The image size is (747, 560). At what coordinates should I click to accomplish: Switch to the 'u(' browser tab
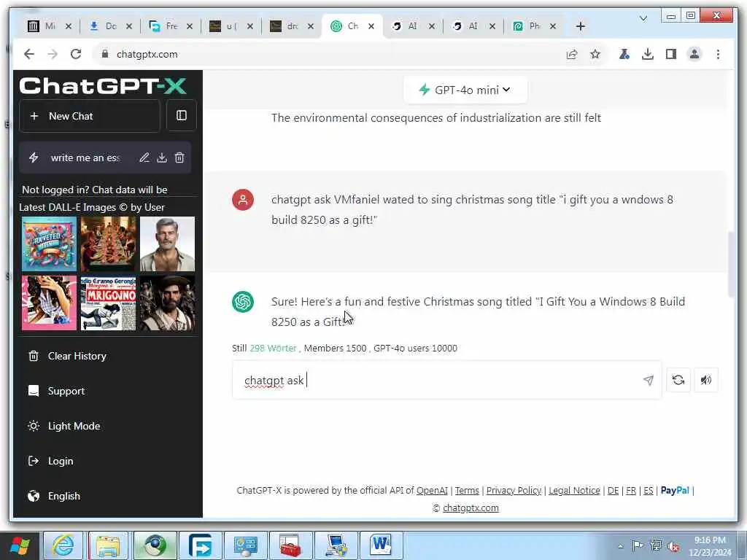[225, 26]
